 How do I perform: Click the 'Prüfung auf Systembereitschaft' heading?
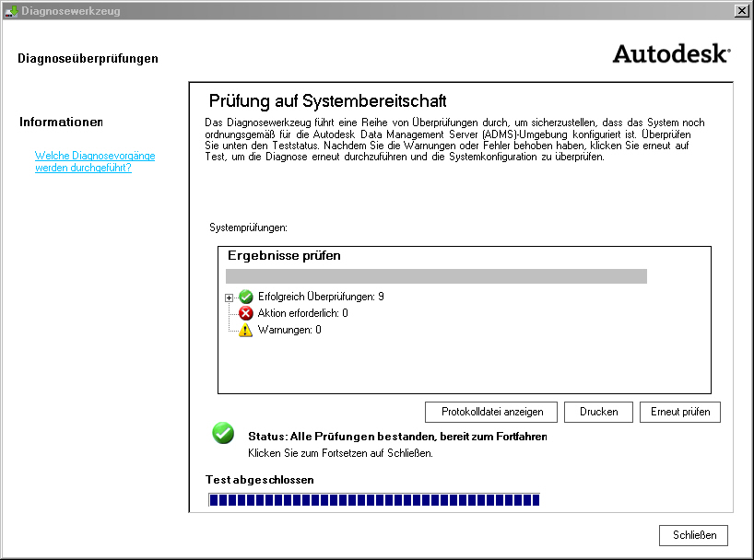point(327,101)
